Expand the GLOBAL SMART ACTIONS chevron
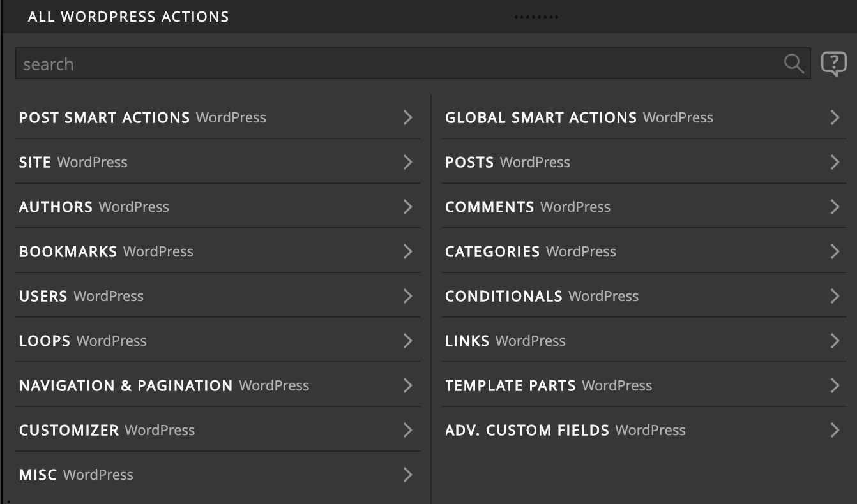The width and height of the screenshot is (857, 504). [x=835, y=117]
